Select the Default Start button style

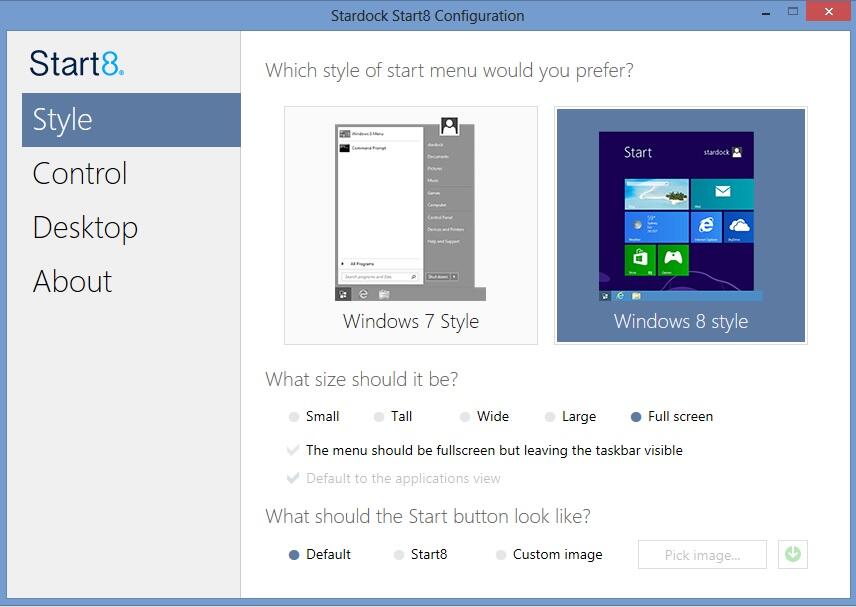[x=294, y=554]
